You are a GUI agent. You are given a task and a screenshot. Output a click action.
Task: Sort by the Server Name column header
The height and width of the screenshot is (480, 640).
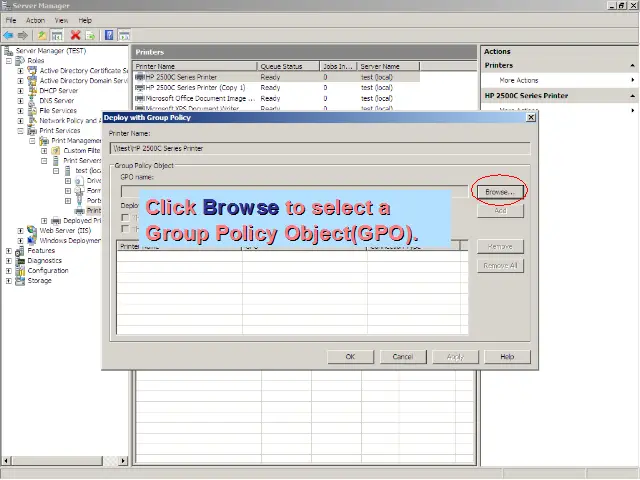click(x=388, y=66)
